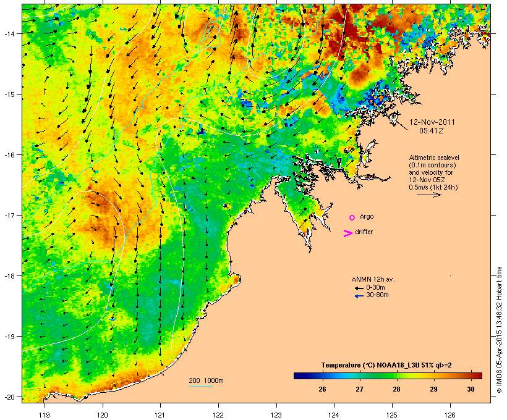The width and height of the screenshot is (507, 420).
Task: Click longitude label 125
Action: 392,415
